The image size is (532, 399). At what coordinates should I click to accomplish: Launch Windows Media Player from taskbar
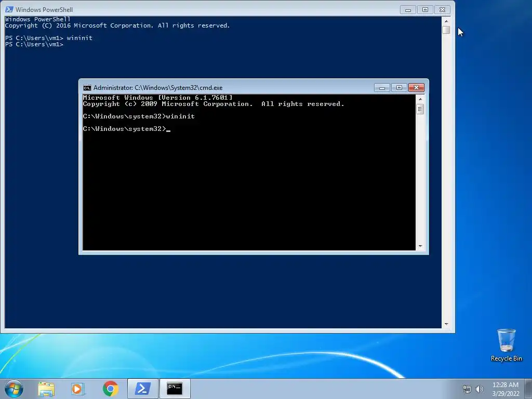(78, 389)
